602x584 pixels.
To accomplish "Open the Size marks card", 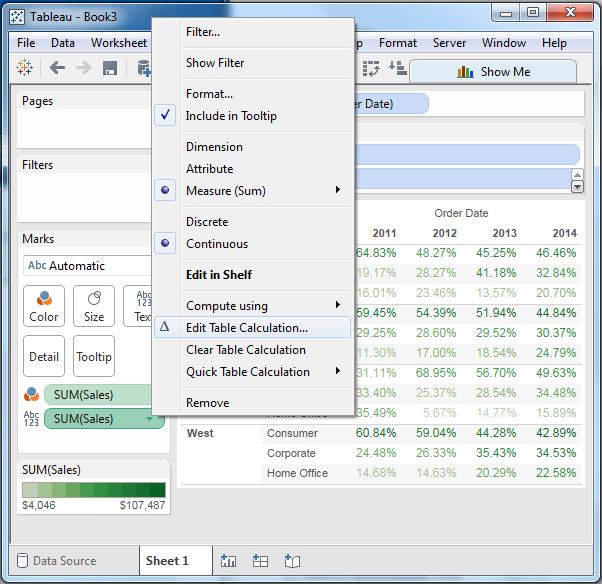I will (94, 306).
